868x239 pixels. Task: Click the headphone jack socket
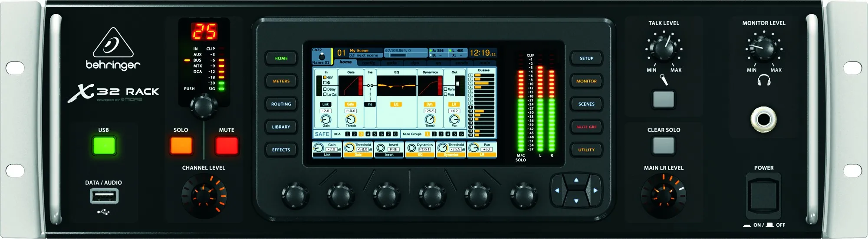[x=763, y=119]
